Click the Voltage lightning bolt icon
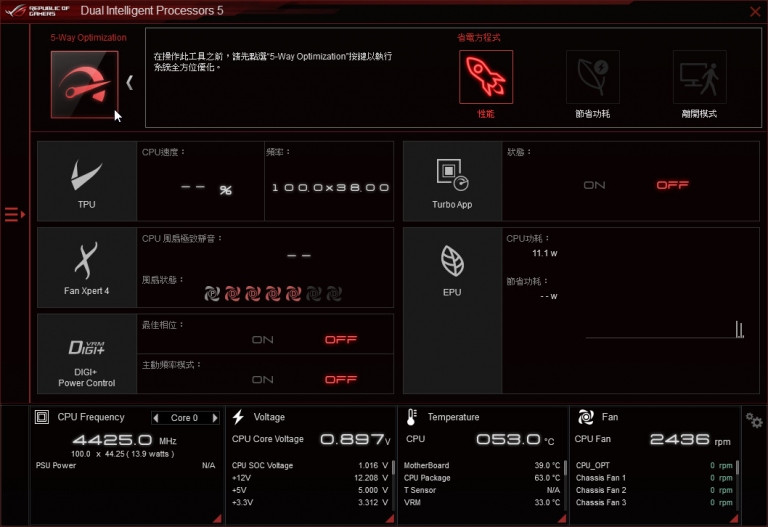The height and width of the screenshot is (527, 768). click(239, 417)
